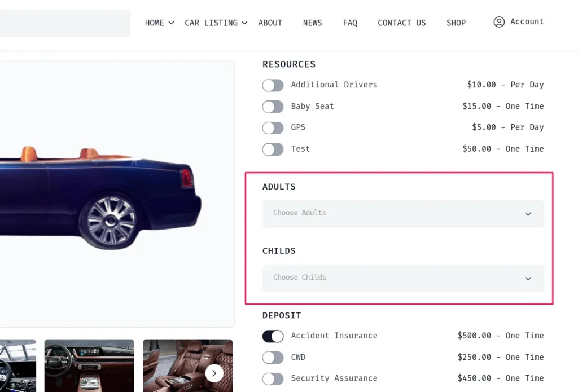Click the chevron icon beside CAR LISTING
This screenshot has height=392, width=578.
click(x=244, y=23)
